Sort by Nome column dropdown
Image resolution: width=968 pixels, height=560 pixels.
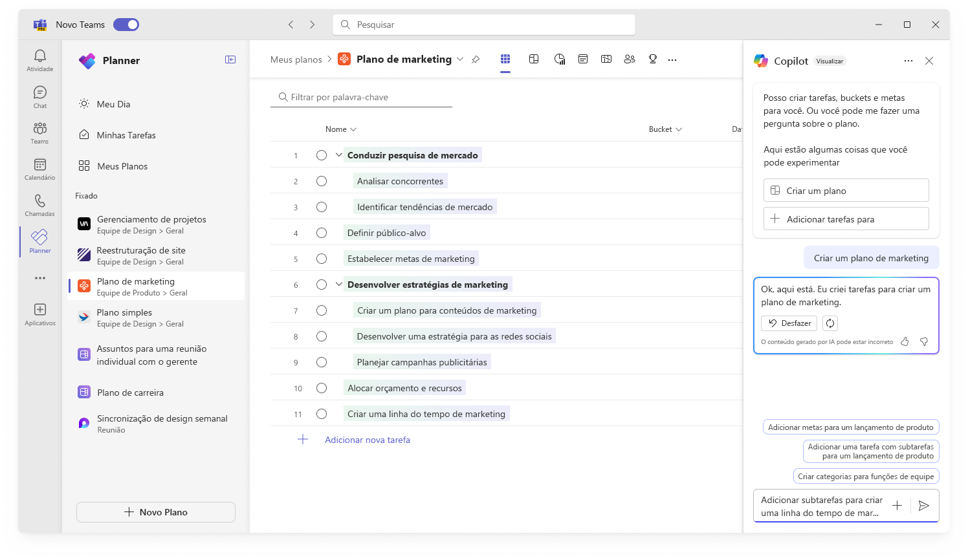point(341,129)
